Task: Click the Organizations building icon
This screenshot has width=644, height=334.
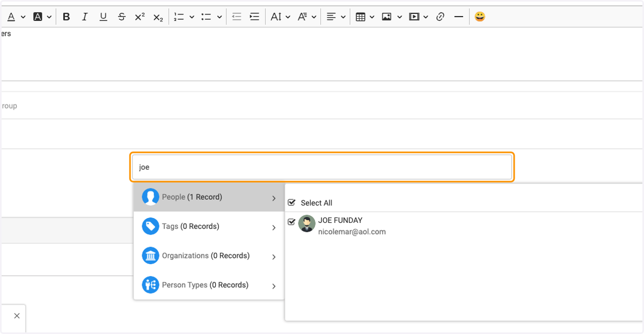Action: tap(150, 256)
